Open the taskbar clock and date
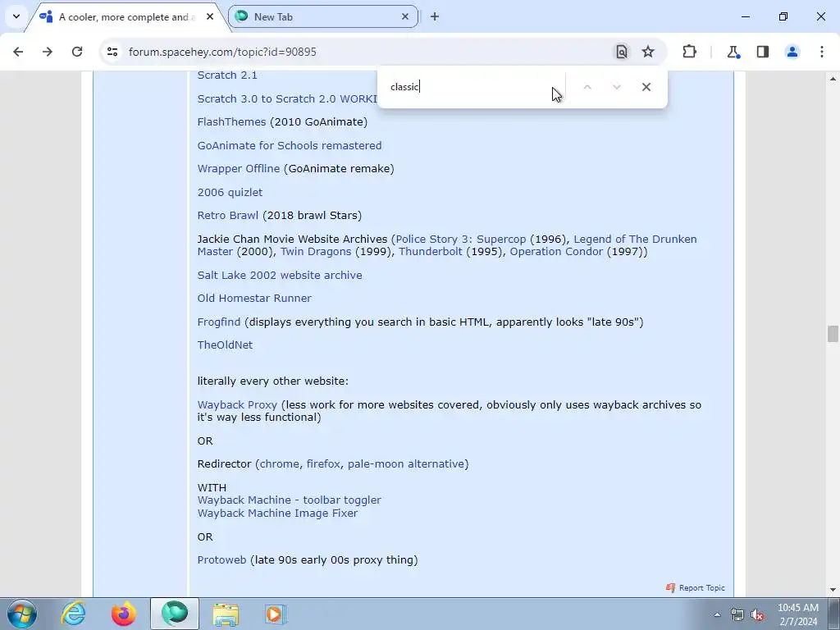Screen dimensions: 840x630 coord(797,614)
